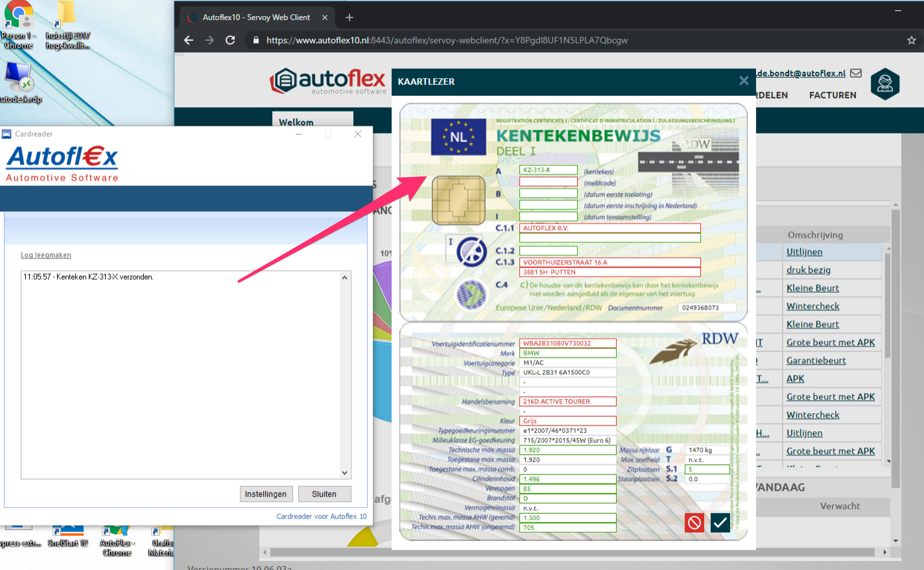Close the Kaartlezer dialog with the X
The image size is (924, 570).
point(744,81)
